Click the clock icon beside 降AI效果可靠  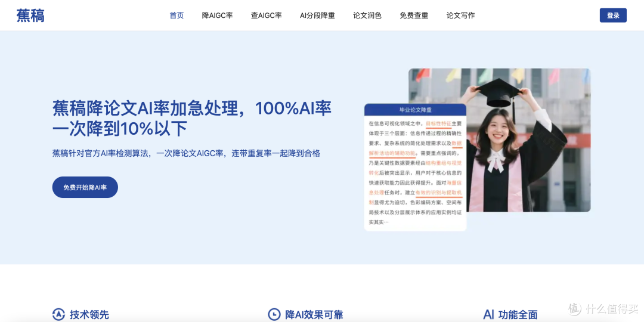pyautogui.click(x=274, y=315)
